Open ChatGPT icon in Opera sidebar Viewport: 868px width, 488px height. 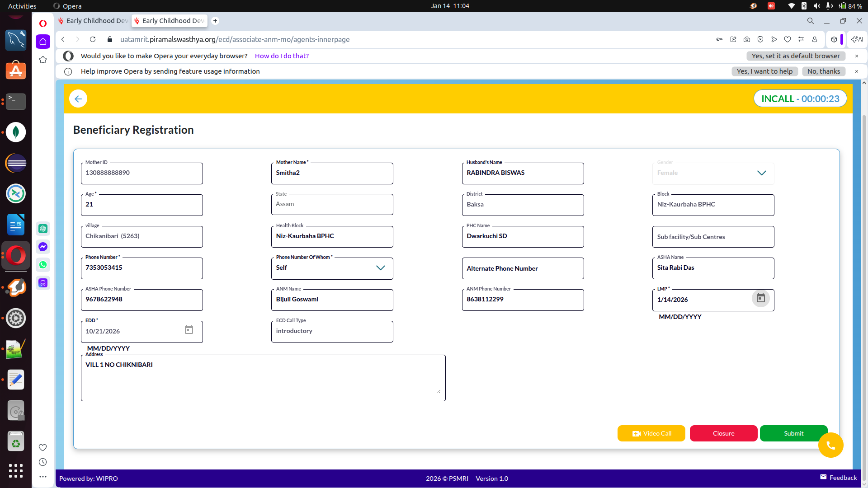point(43,229)
